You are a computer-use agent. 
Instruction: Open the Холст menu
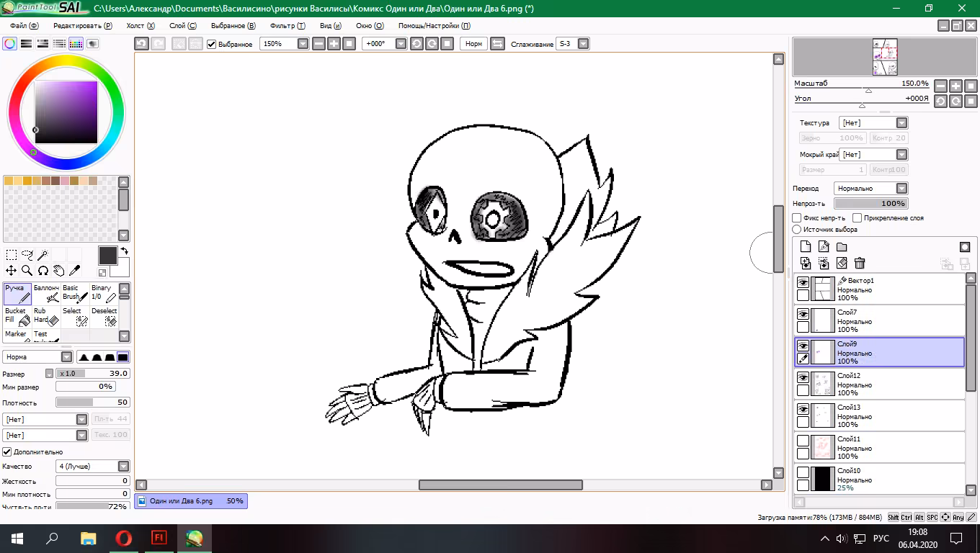pos(141,25)
